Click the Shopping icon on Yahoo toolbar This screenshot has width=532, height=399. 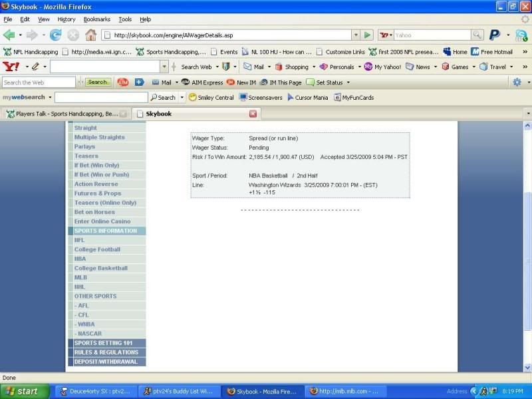(x=279, y=67)
